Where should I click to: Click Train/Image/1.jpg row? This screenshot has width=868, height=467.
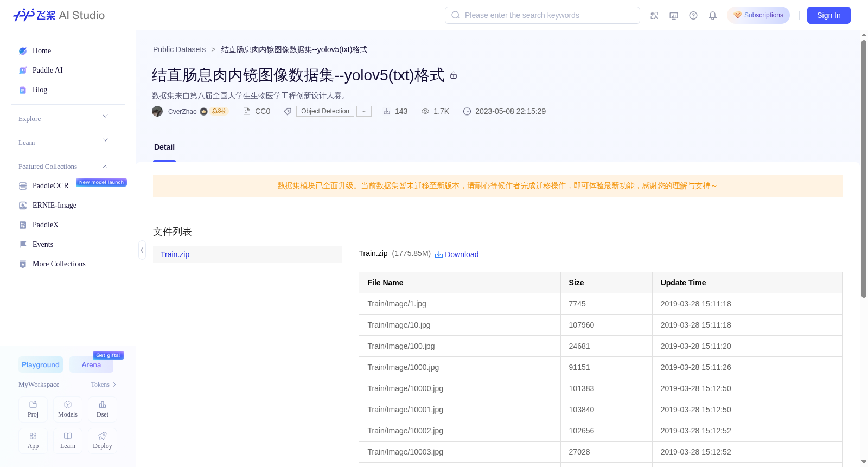coord(601,304)
